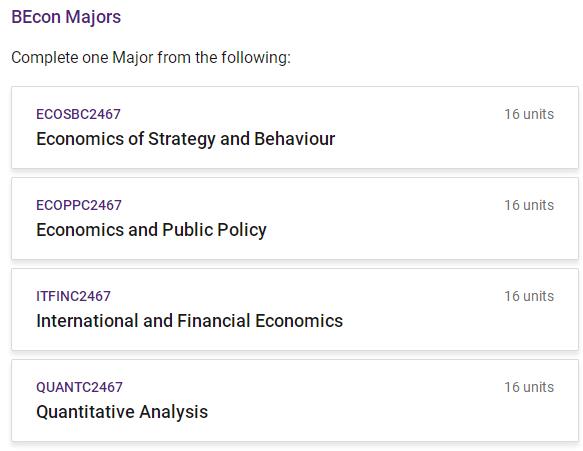Open the Quantitative Analysis major
The height and width of the screenshot is (451, 583).
tap(122, 412)
